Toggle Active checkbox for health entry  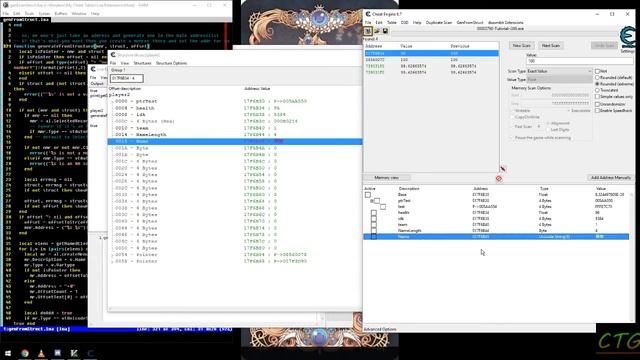click(x=373, y=213)
